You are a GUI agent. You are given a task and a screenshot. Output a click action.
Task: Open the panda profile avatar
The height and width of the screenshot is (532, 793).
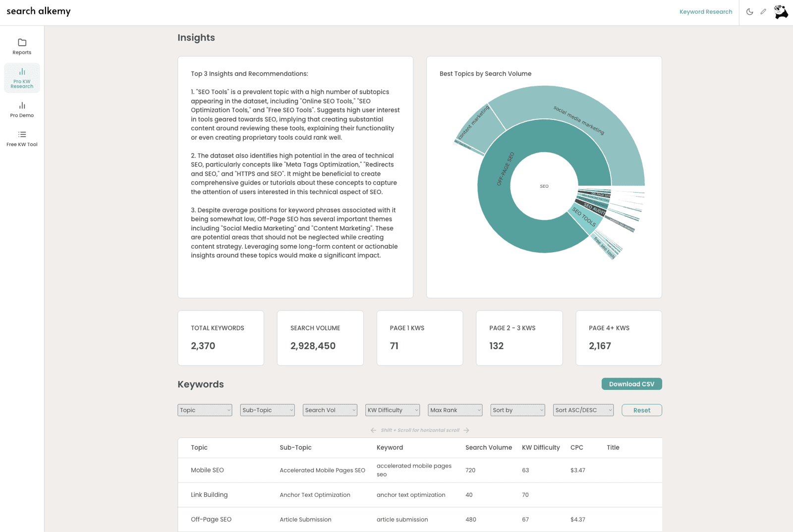coord(781,12)
